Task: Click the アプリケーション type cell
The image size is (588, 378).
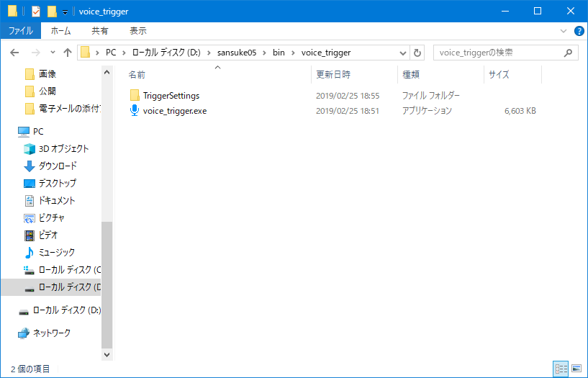Action: tap(427, 111)
